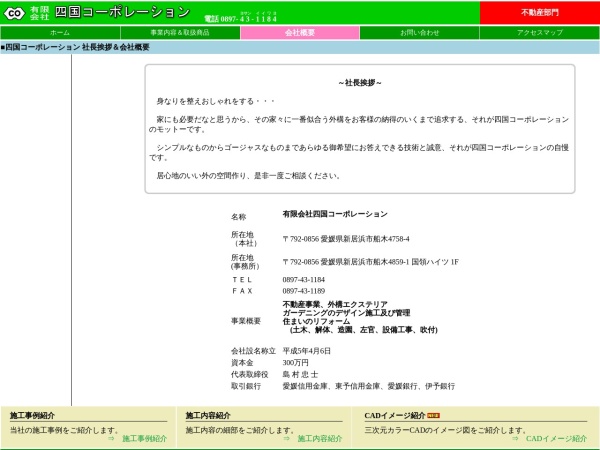This screenshot has height=450, width=600.
Task: Open the 事業内容＆取扱商品 tab
Action: pyautogui.click(x=180, y=33)
